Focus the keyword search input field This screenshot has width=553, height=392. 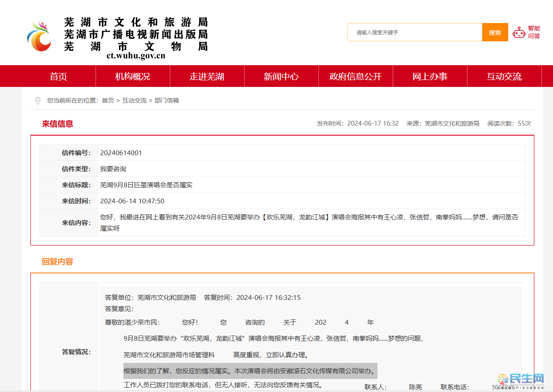(415, 32)
